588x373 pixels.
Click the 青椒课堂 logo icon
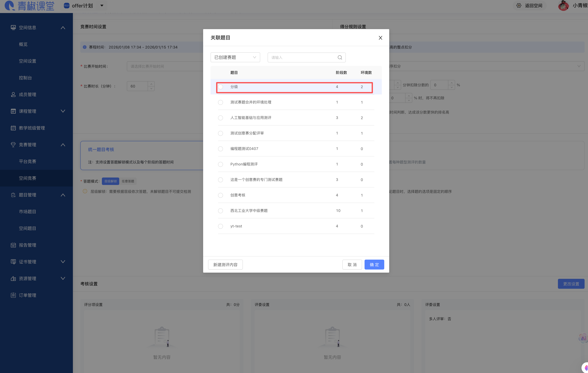[10, 6]
